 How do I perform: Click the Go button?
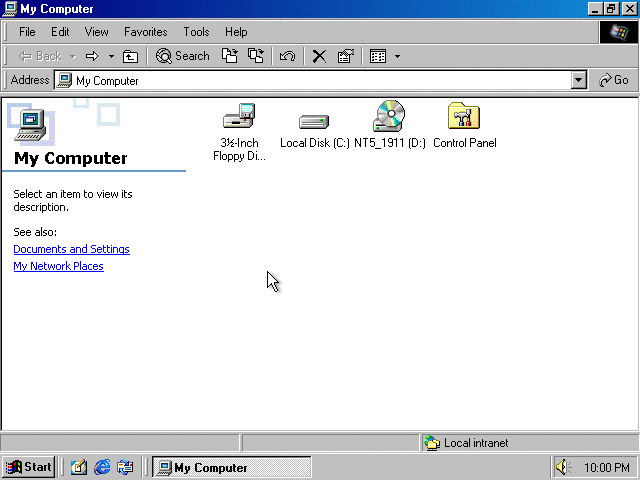613,80
